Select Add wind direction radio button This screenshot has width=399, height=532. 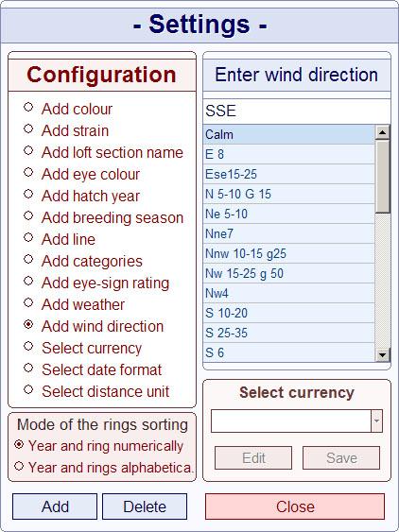(x=28, y=325)
